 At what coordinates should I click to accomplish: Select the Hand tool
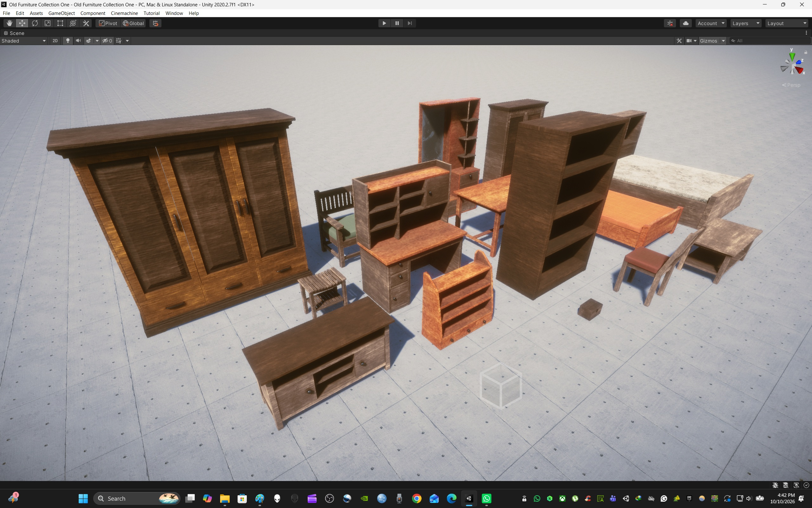[10, 23]
